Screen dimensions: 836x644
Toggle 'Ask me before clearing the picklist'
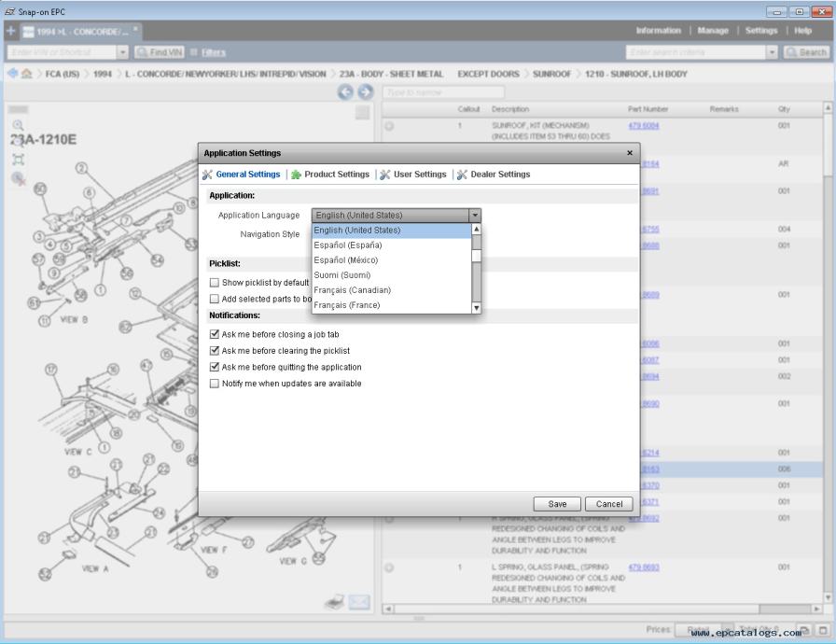pos(215,351)
